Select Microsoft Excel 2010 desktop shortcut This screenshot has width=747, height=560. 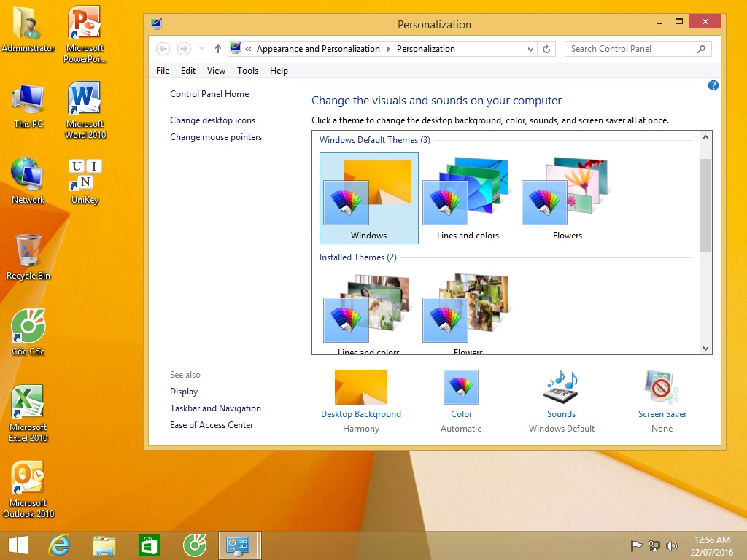[28, 414]
